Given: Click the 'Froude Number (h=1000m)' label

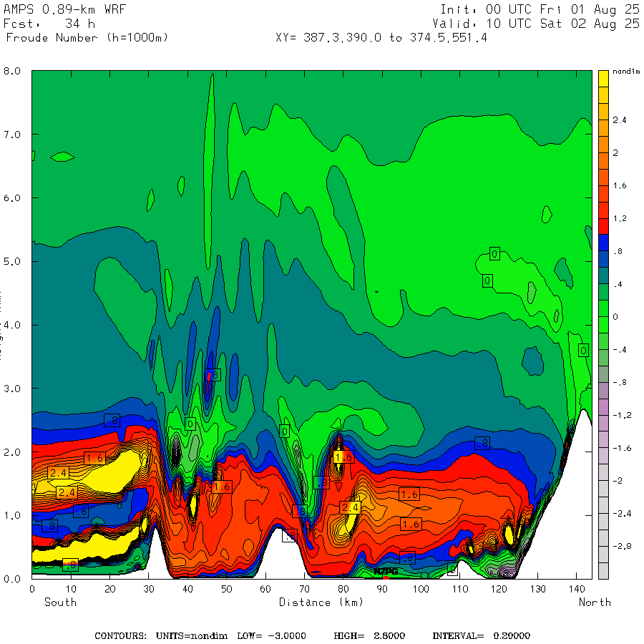Looking at the screenshot, I should click(87, 38).
